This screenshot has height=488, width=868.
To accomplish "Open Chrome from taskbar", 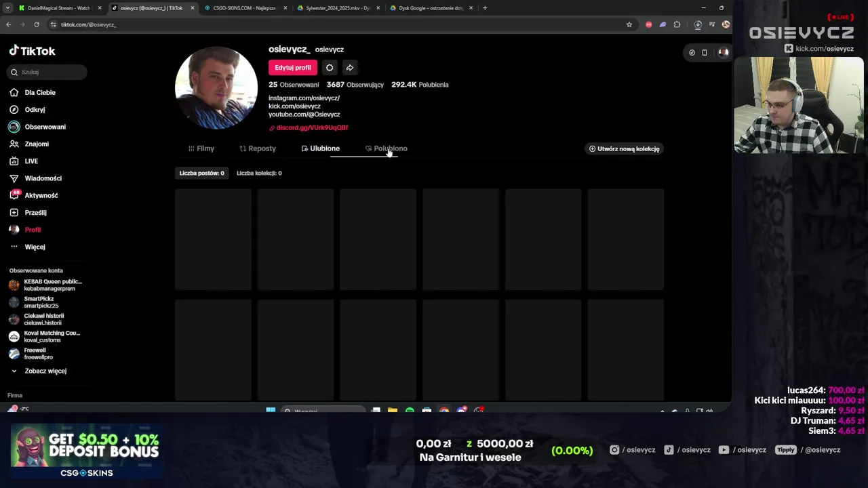I will [444, 410].
